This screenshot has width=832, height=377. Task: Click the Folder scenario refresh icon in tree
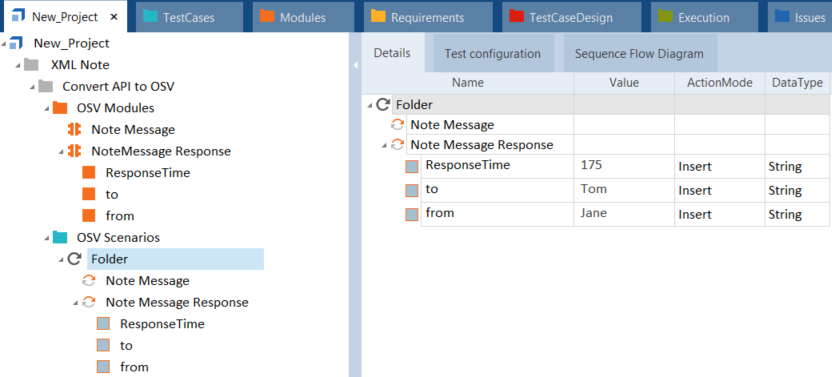tap(75, 259)
